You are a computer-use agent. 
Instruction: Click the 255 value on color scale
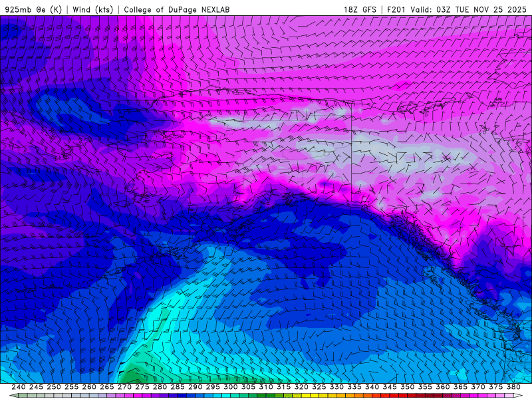click(71, 387)
